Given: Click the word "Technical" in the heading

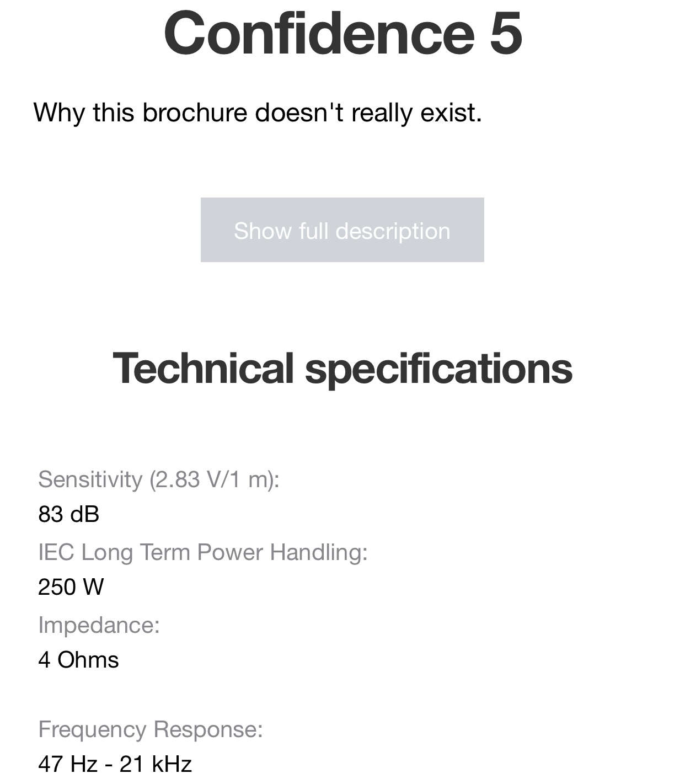Looking at the screenshot, I should (x=203, y=369).
